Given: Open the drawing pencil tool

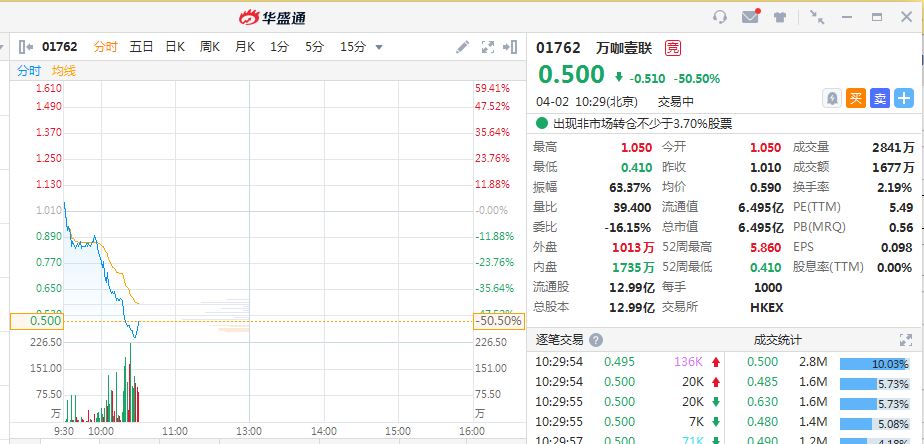Looking at the screenshot, I should pyautogui.click(x=463, y=47).
